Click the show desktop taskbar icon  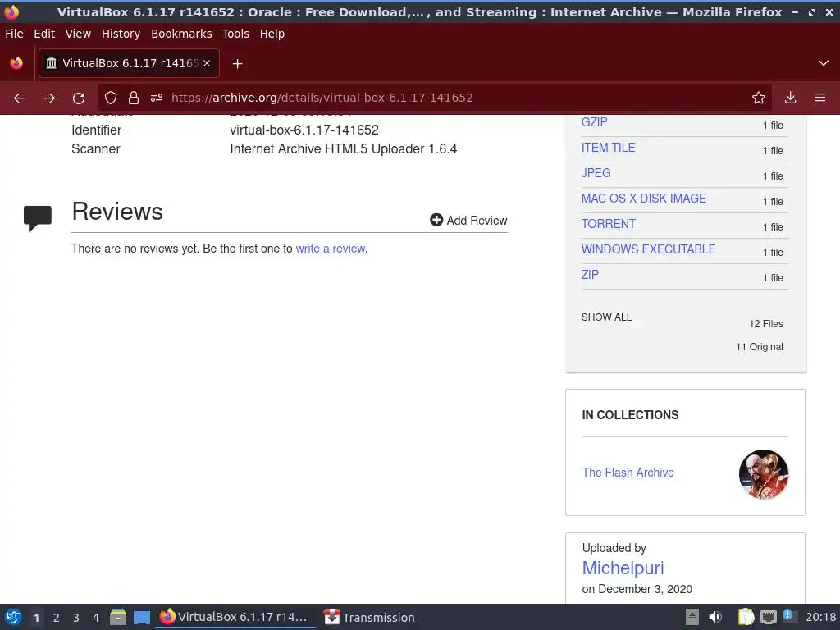click(x=141, y=617)
